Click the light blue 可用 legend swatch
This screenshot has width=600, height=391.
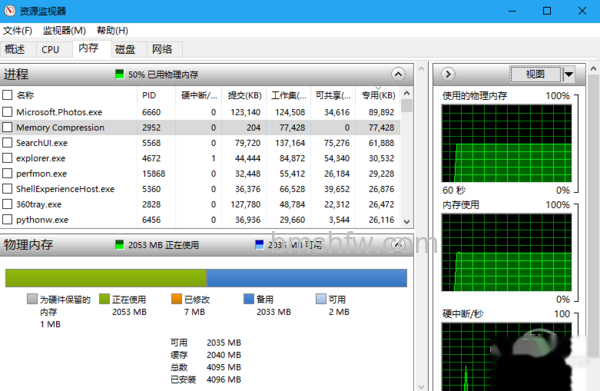click(321, 299)
